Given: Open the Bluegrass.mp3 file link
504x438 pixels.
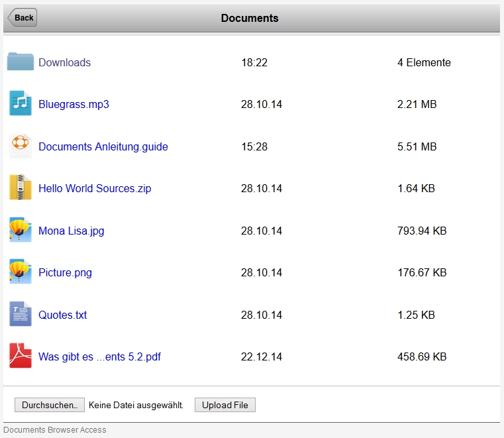Looking at the screenshot, I should pyautogui.click(x=74, y=105).
